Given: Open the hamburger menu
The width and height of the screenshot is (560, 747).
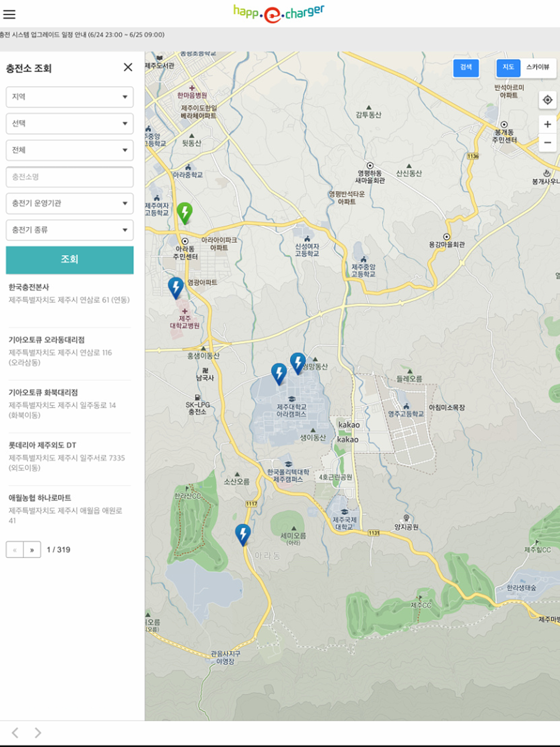Looking at the screenshot, I should [10, 14].
